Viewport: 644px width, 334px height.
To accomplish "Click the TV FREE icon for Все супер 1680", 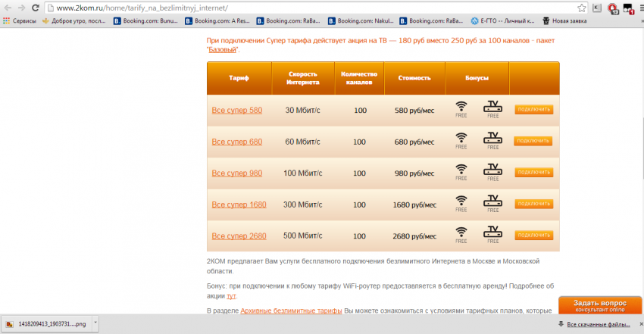I will [x=493, y=202].
